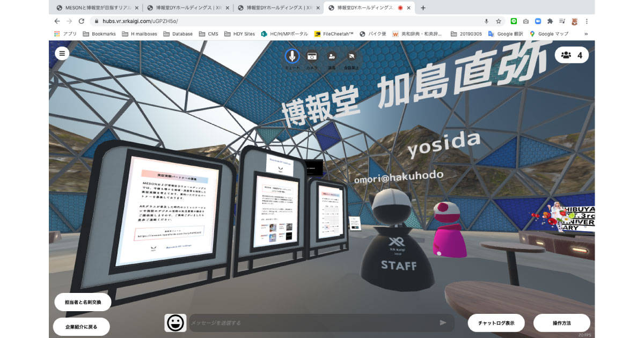Click the microphone permission icon in address bar
Image resolution: width=644 pixels, height=338 pixels.
pos(486,21)
